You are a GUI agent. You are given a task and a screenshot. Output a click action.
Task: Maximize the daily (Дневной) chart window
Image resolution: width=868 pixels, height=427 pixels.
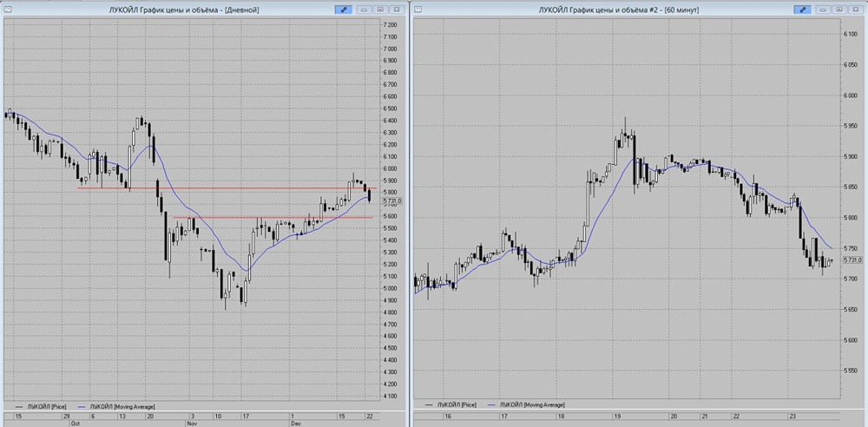click(380, 10)
